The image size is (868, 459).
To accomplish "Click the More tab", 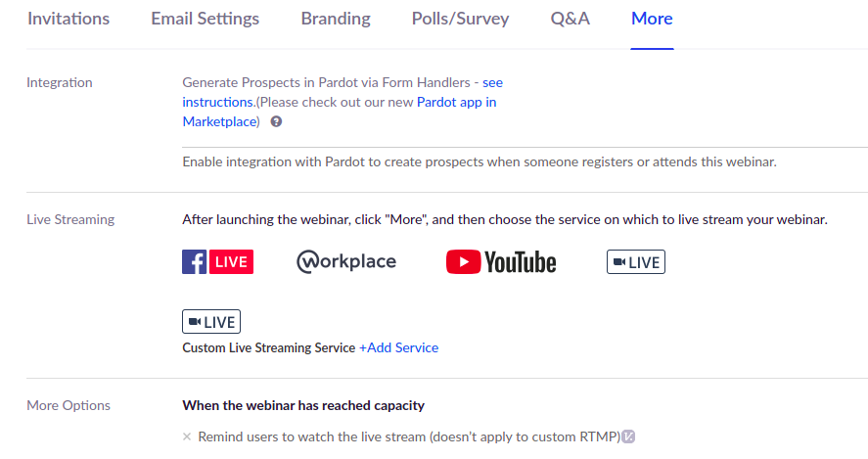I will (x=652, y=19).
